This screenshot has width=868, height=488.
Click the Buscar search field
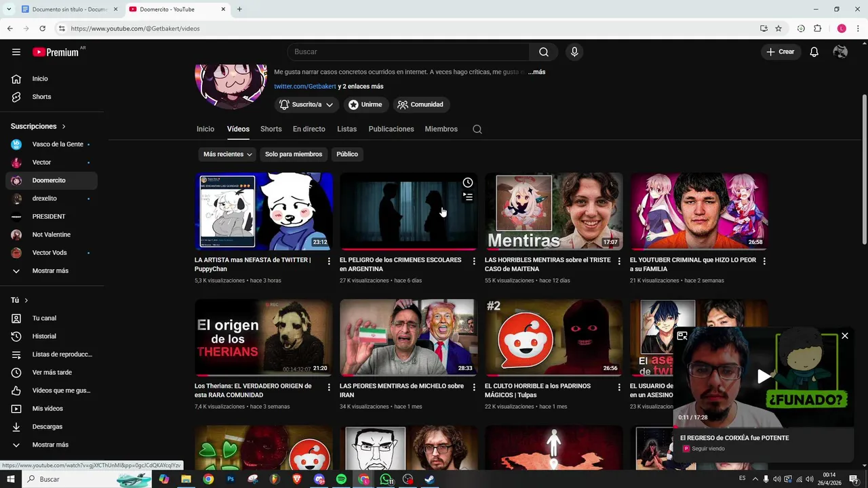(x=408, y=52)
